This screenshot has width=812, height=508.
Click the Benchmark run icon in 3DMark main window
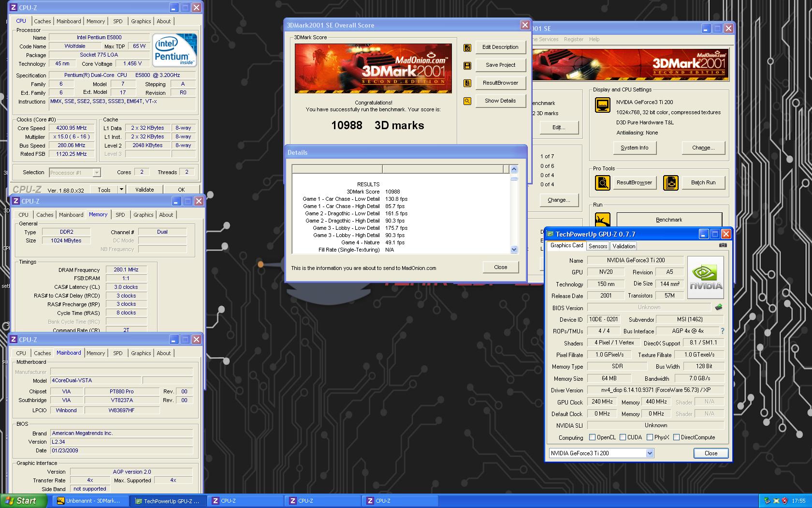click(602, 220)
